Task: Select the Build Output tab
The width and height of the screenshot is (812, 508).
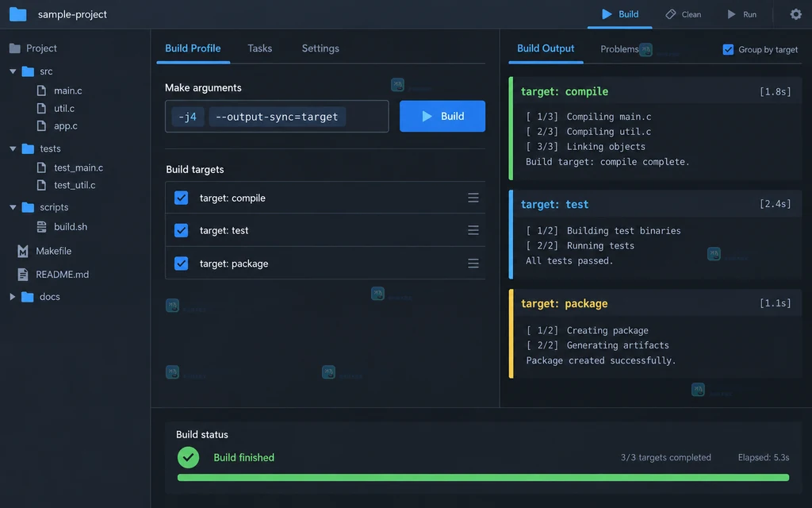Action: pyautogui.click(x=546, y=48)
